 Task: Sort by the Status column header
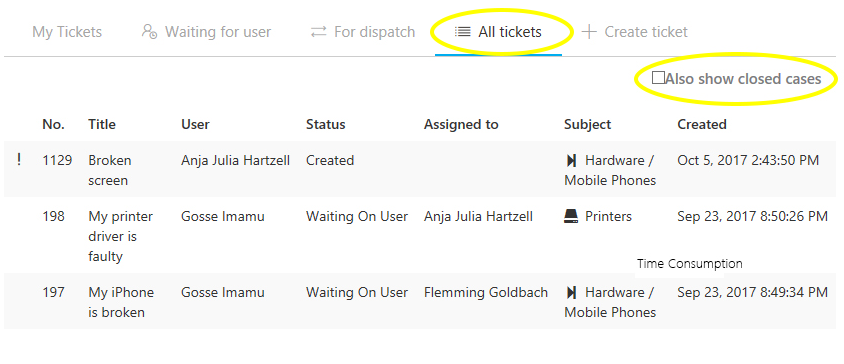pos(326,124)
